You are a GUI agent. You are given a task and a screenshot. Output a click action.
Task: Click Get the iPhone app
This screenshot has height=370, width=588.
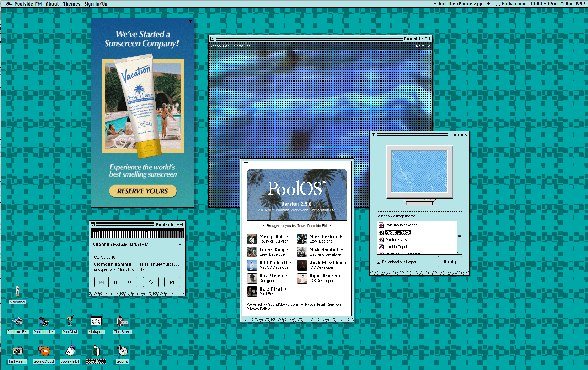[x=458, y=4]
